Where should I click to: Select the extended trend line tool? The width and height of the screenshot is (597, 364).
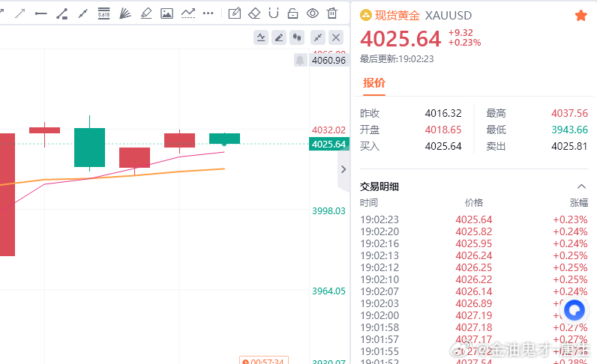point(82,13)
